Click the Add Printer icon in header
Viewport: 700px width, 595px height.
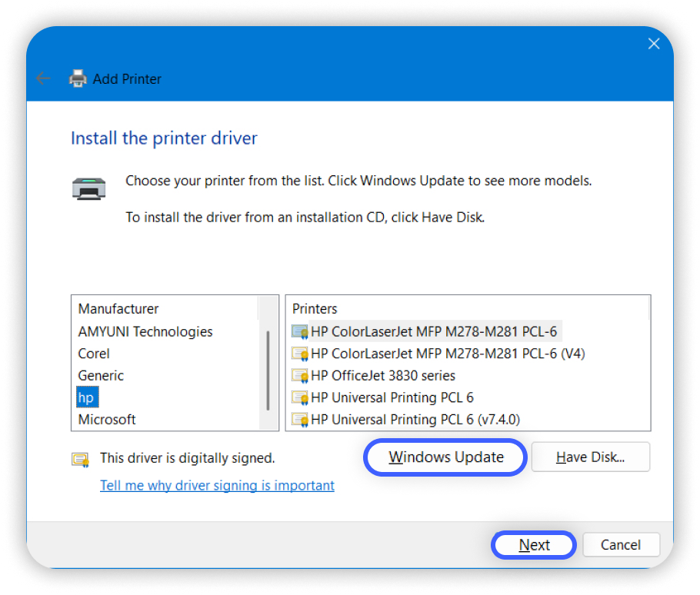coord(78,78)
